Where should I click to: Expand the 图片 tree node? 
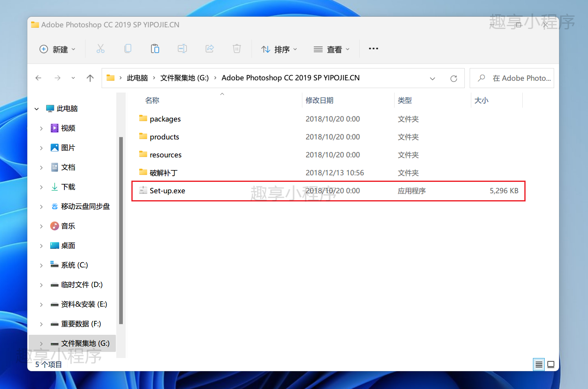(x=41, y=148)
